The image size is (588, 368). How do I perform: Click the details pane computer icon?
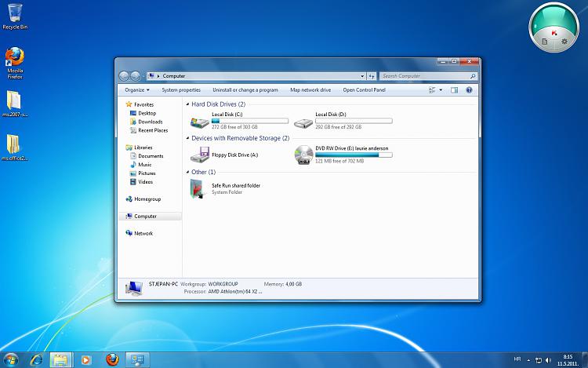134,289
